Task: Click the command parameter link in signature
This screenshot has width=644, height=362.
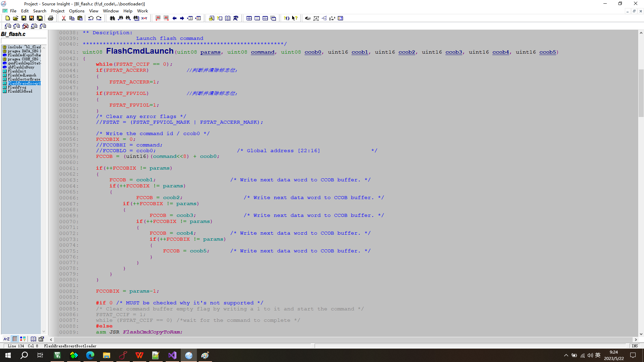Action: pyautogui.click(x=262, y=52)
